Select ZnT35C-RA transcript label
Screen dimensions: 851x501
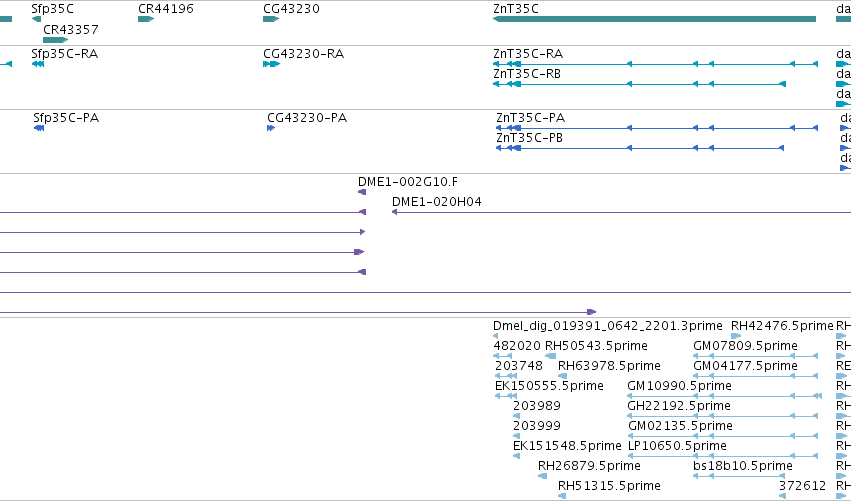[x=528, y=54]
